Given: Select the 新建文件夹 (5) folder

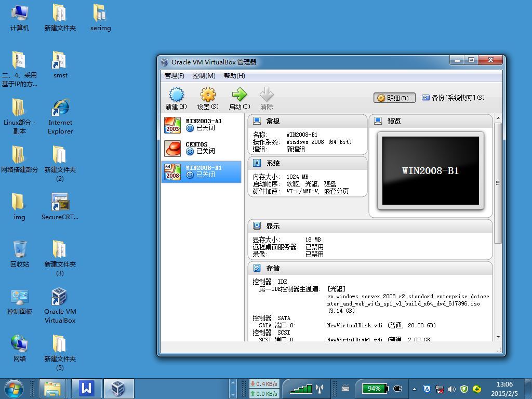Looking at the screenshot, I should (60, 353).
